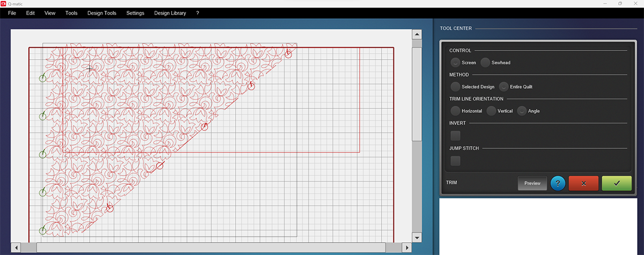644x255 pixels.
Task: Choose the Entire Quilt method option
Action: 504,86
